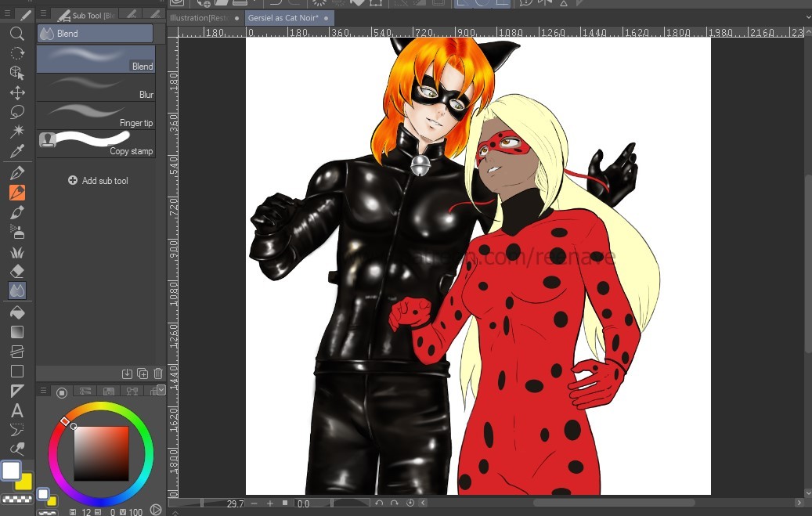Select the Text tool
Screen dimensions: 812x516
17,411
